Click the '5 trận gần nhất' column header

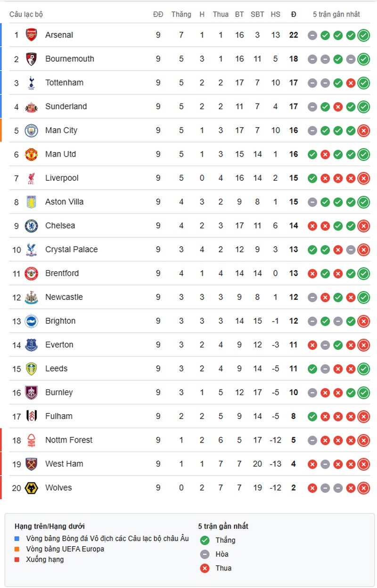[x=336, y=14]
